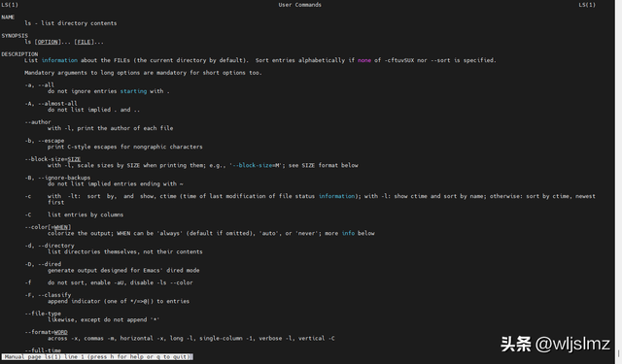Click 'with -l, print the author of each file'
622x364 pixels.
[110, 128]
